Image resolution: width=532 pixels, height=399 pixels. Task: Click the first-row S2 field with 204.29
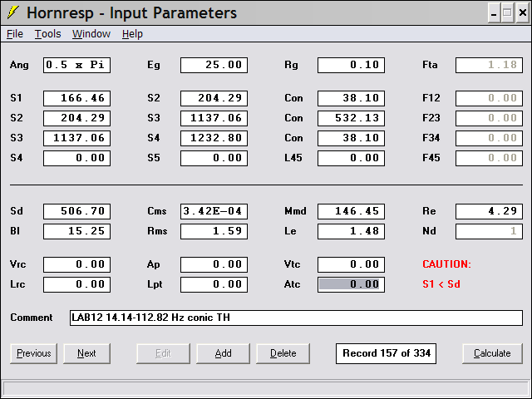(214, 98)
